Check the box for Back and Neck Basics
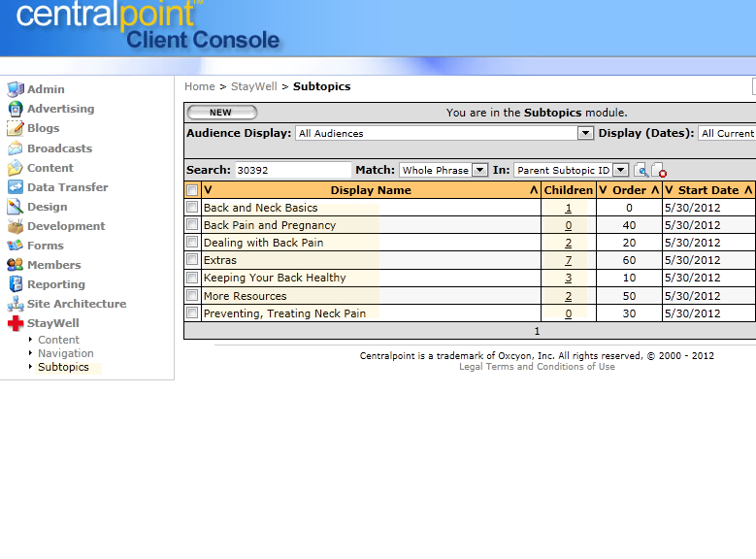This screenshot has width=756, height=559. coord(192,208)
